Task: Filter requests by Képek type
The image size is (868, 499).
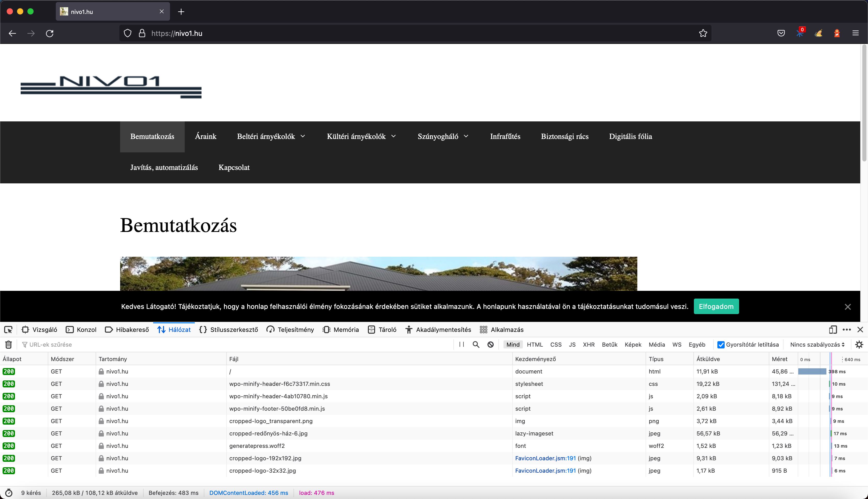Action: tap(633, 345)
